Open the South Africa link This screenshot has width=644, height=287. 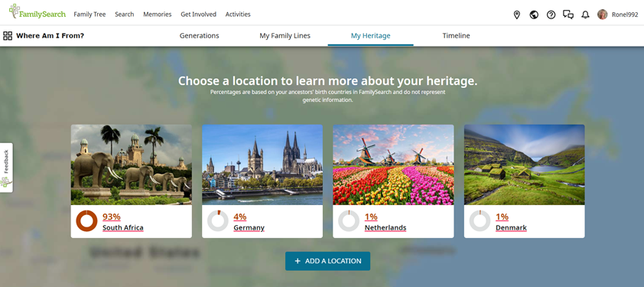coord(123,227)
